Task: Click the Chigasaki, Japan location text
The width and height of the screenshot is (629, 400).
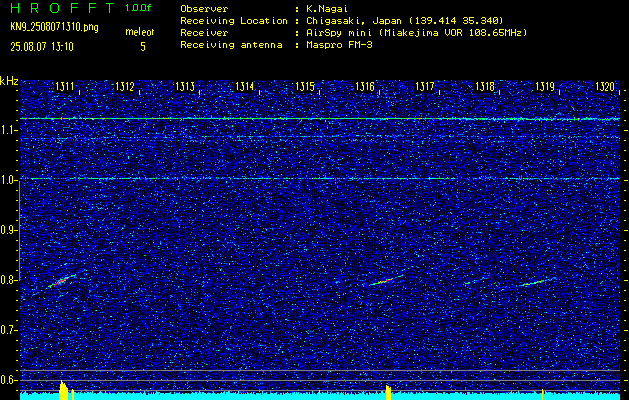Action: 404,21
